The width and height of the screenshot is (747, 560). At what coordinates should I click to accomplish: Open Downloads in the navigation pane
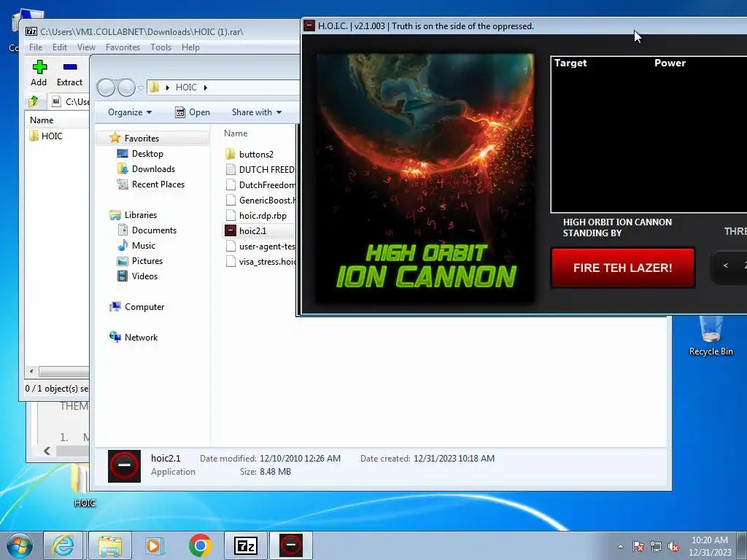(153, 169)
